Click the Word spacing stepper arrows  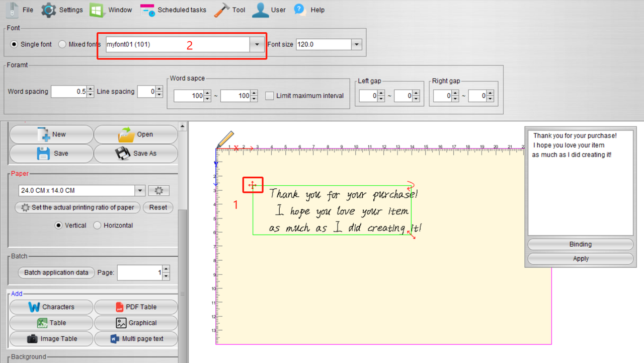point(91,92)
